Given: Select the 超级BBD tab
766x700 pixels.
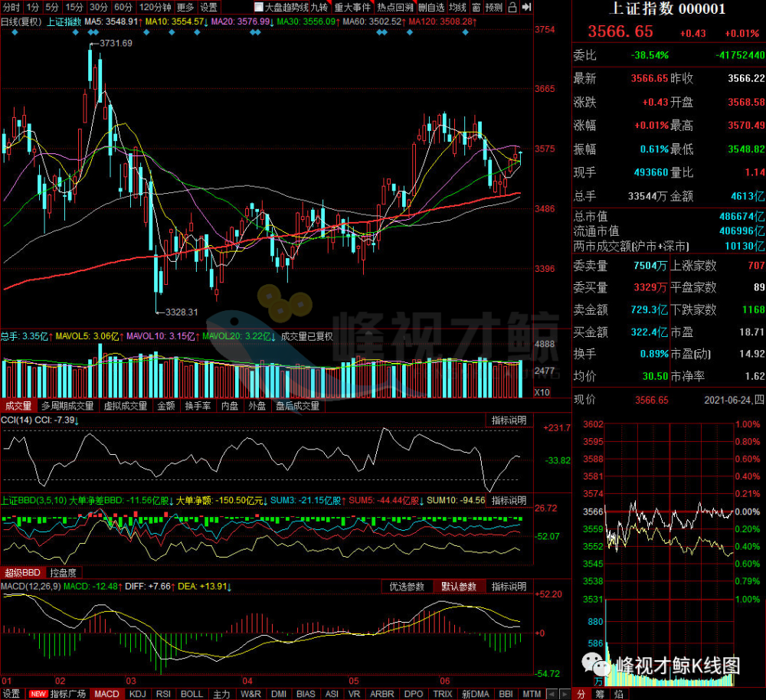Looking at the screenshot, I should [x=22, y=573].
